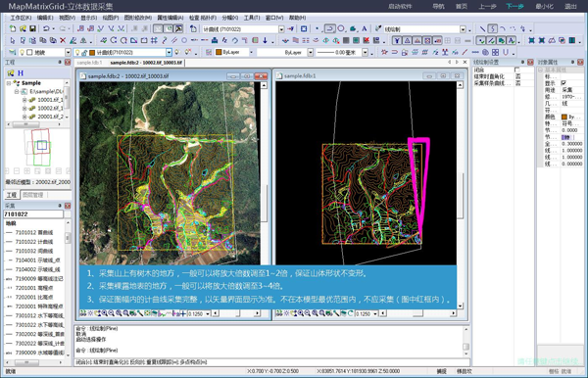Select the text annotation A tool
This screenshot has width=588, height=378.
[x=365, y=28]
